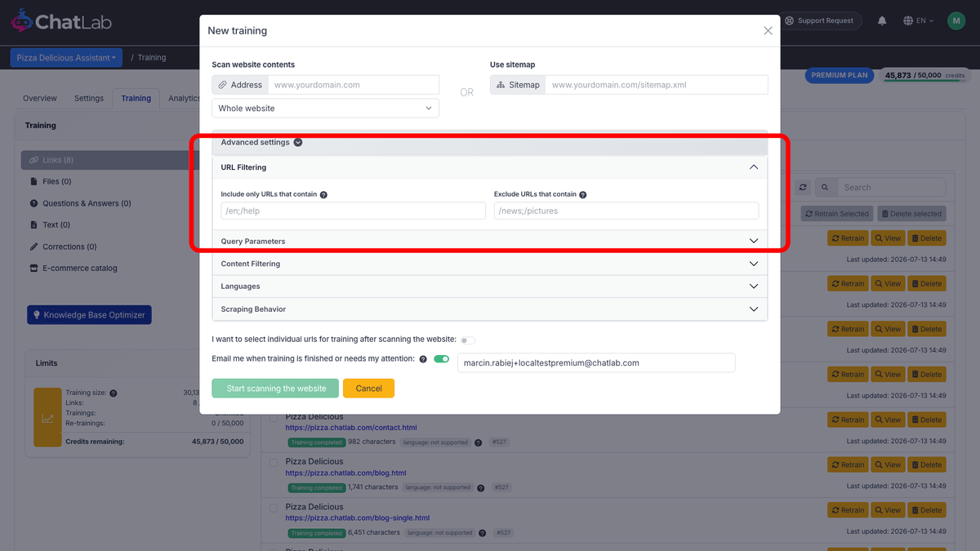Focus Include only URLs input field
Screen dimensions: 980x551
[353, 211]
